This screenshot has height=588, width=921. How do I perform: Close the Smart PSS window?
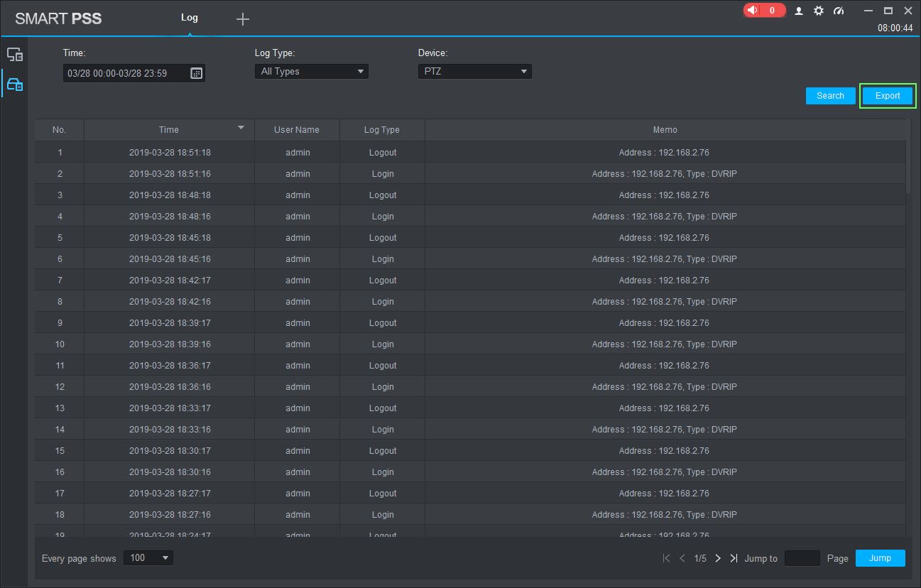pos(908,11)
